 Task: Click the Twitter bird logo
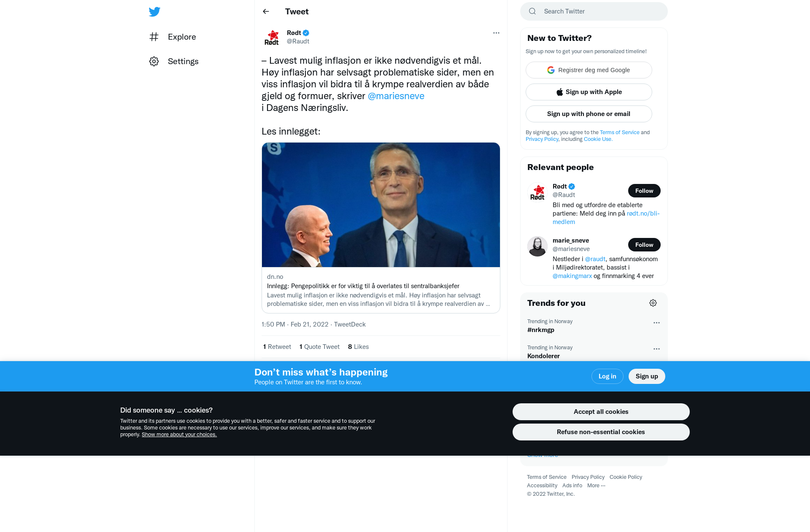coord(154,11)
